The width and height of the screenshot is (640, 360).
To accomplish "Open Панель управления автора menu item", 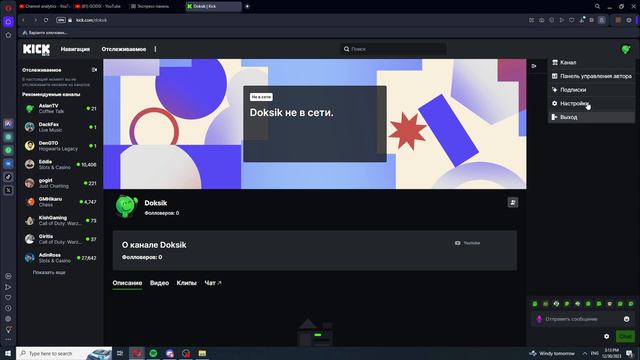I will (591, 76).
